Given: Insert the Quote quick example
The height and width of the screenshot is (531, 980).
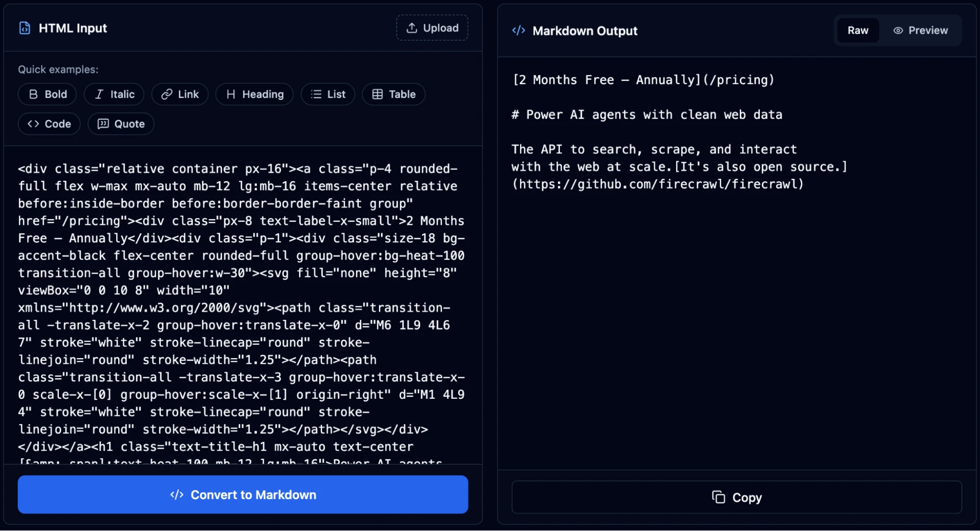Looking at the screenshot, I should coord(121,123).
